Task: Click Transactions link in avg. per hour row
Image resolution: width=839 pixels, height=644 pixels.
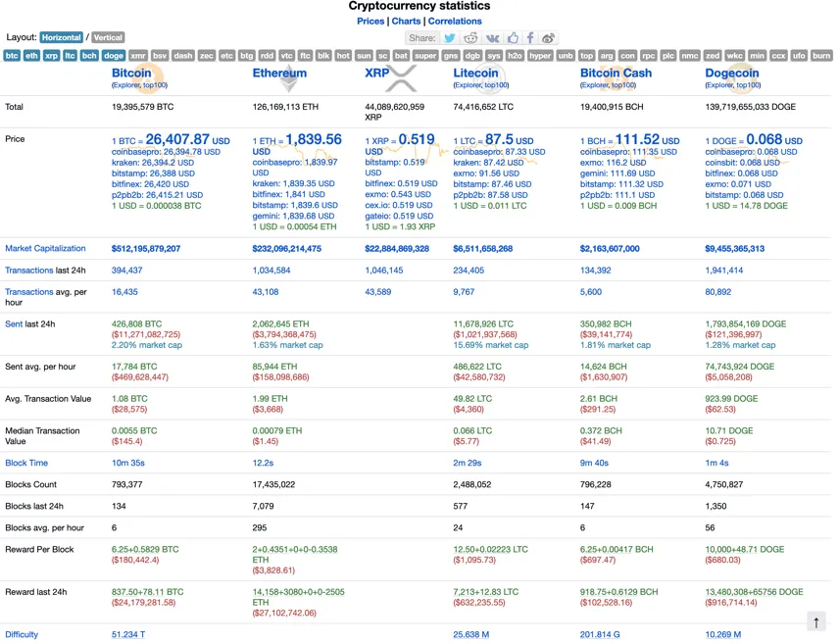Action: pos(29,292)
